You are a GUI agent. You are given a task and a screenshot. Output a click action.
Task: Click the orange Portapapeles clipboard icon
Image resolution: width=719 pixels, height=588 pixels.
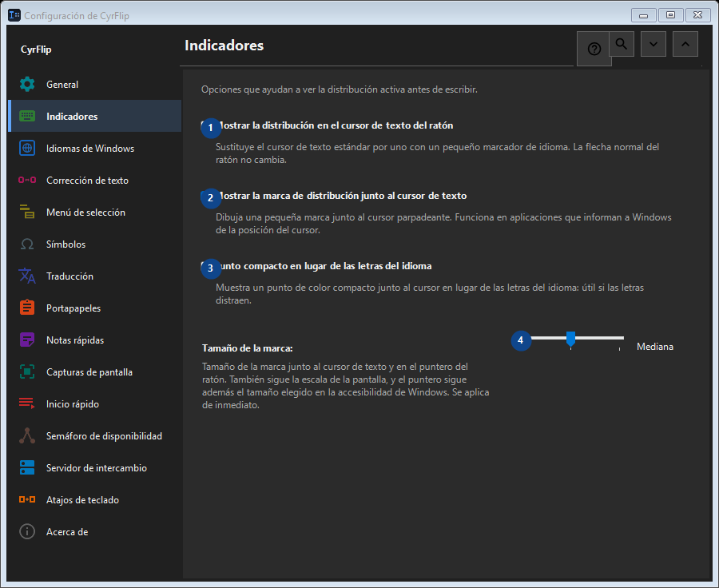tap(27, 308)
